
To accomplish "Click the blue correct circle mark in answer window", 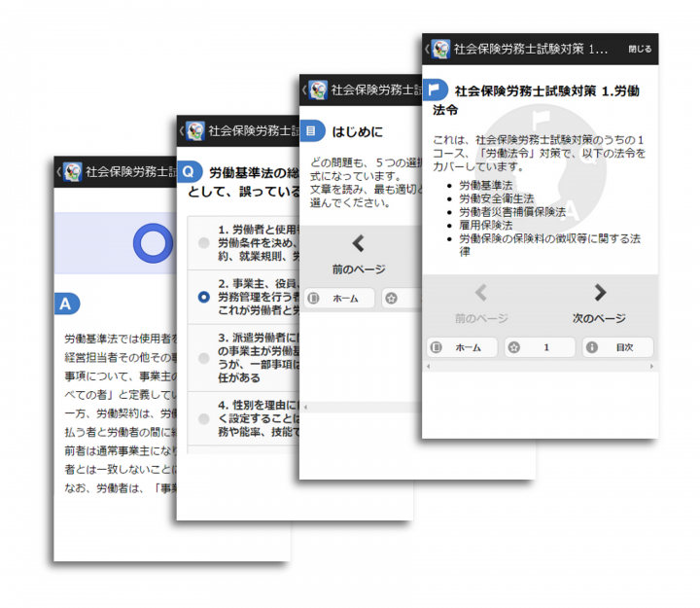I will 154,243.
